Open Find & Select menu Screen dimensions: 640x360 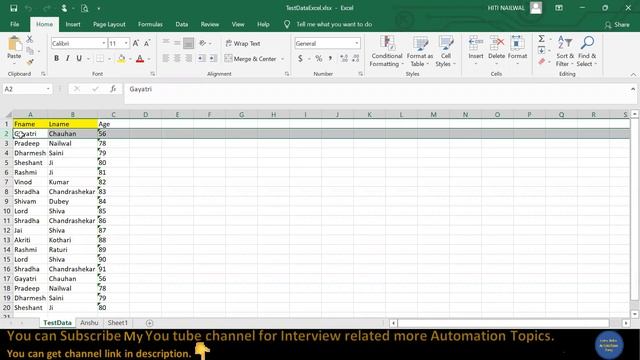point(587,51)
